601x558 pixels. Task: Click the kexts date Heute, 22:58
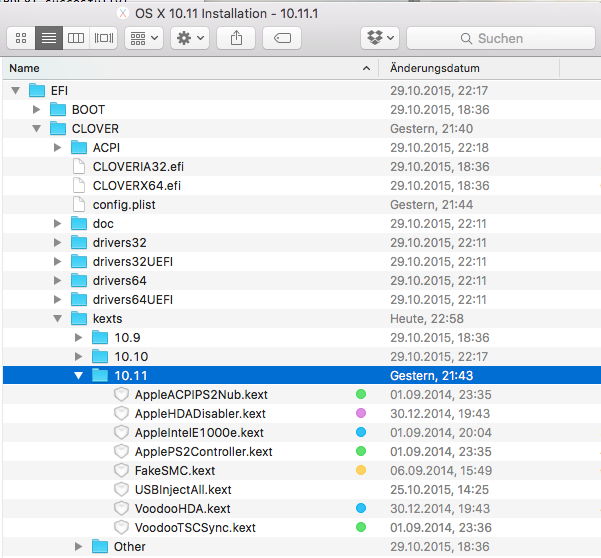pos(427,319)
